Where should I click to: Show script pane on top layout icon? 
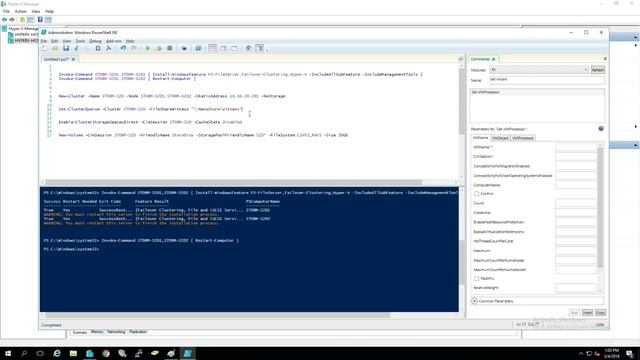(x=213, y=48)
